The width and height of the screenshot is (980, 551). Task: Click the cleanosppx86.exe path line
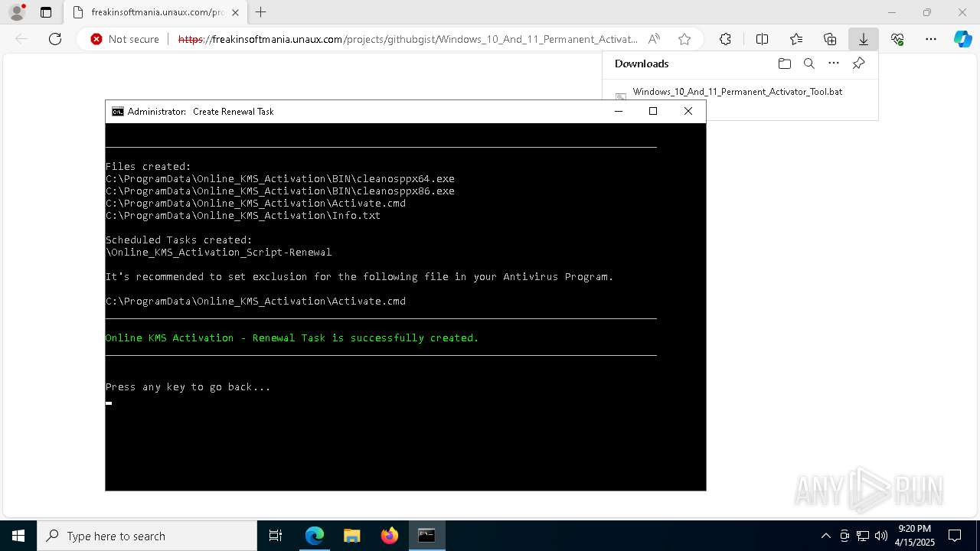280,191
